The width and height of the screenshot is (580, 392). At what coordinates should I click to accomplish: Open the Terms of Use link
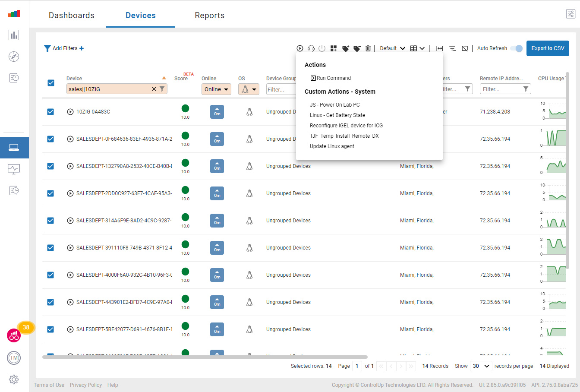[49, 385]
